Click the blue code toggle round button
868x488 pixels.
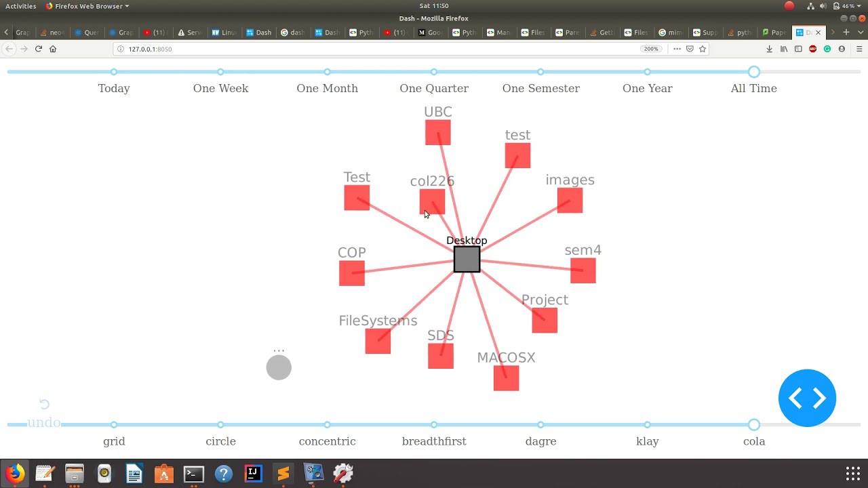(807, 398)
